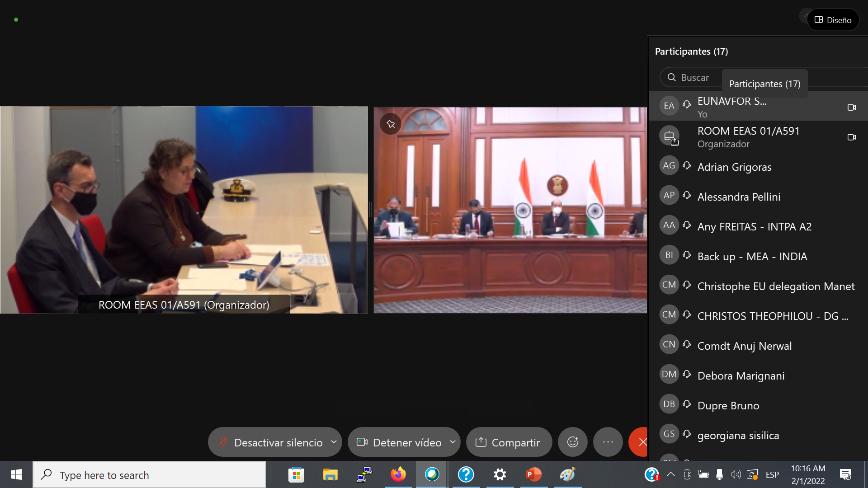Click the Buscar participant search field
Viewport: 868px width, 488px height.
point(695,78)
